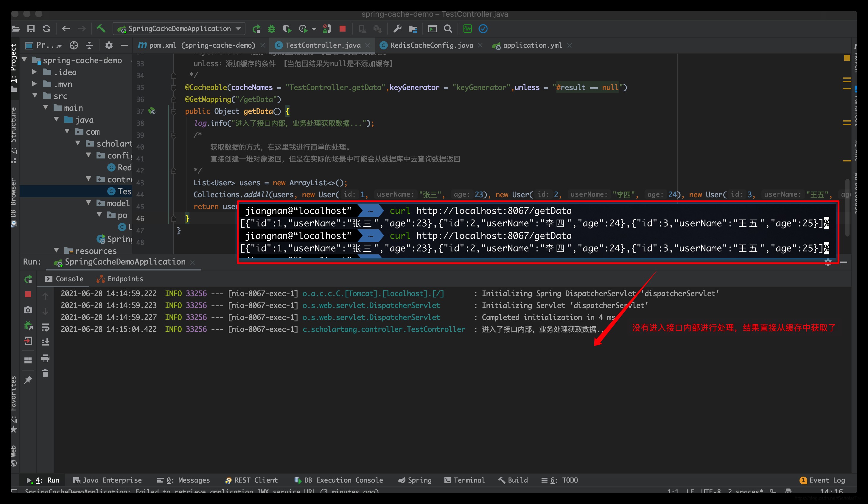Click the locate file crosshair icon in Project panel

click(x=74, y=45)
